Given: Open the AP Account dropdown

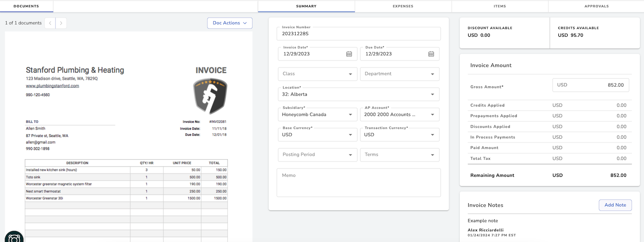Looking at the screenshot, I should (x=400, y=114).
